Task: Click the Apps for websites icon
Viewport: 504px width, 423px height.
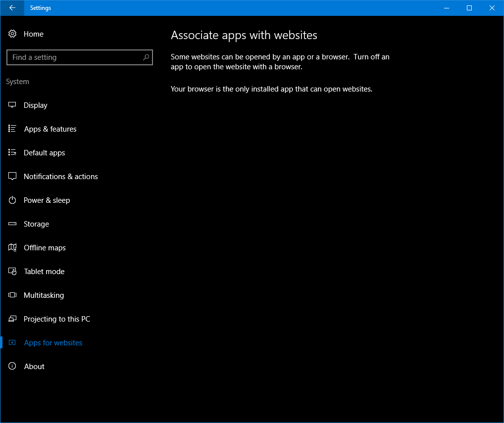Action: [x=12, y=343]
